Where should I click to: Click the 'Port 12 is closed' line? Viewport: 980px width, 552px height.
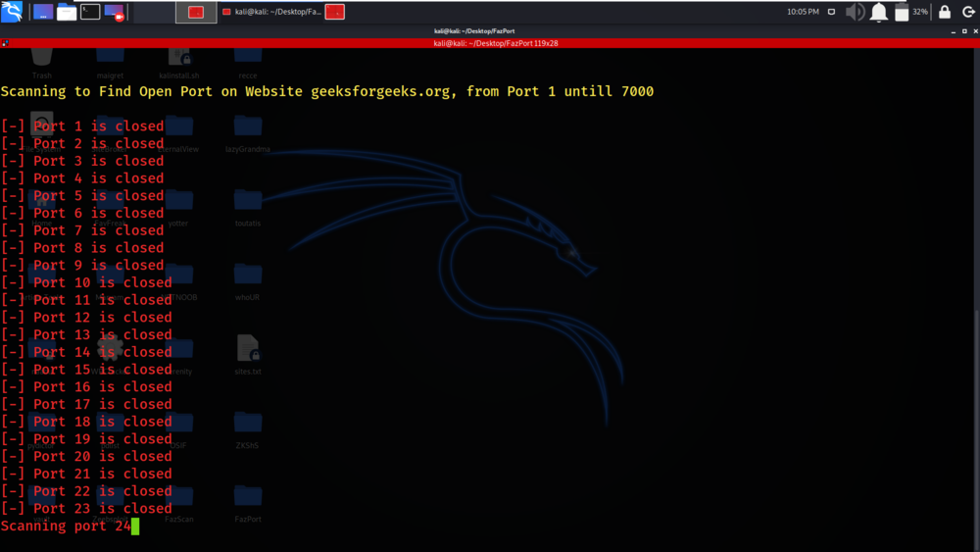[86, 317]
